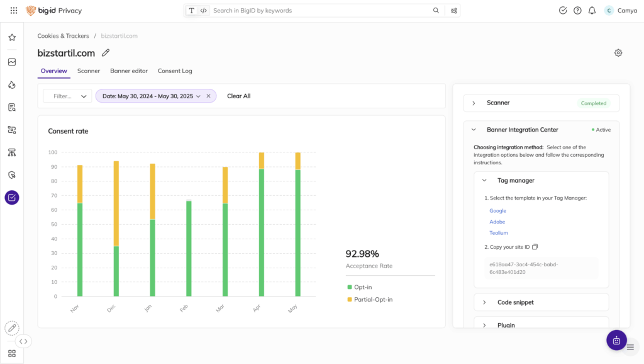Click Clear All filters
This screenshot has width=644, height=364.
pyautogui.click(x=238, y=96)
